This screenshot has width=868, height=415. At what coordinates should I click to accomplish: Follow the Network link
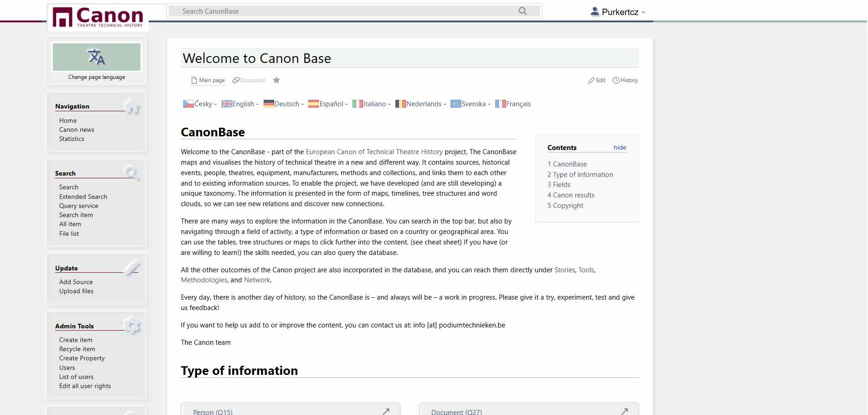coord(257,280)
